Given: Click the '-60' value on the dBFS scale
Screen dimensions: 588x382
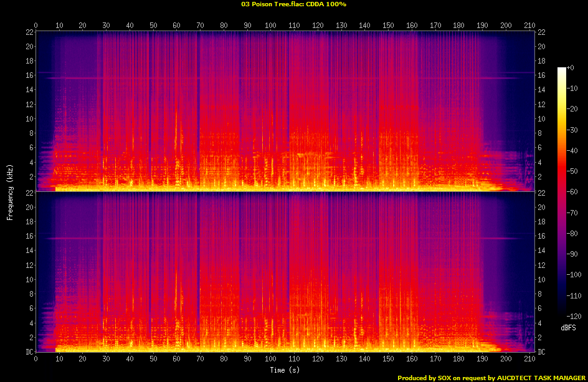Looking at the screenshot, I should tap(572, 192).
